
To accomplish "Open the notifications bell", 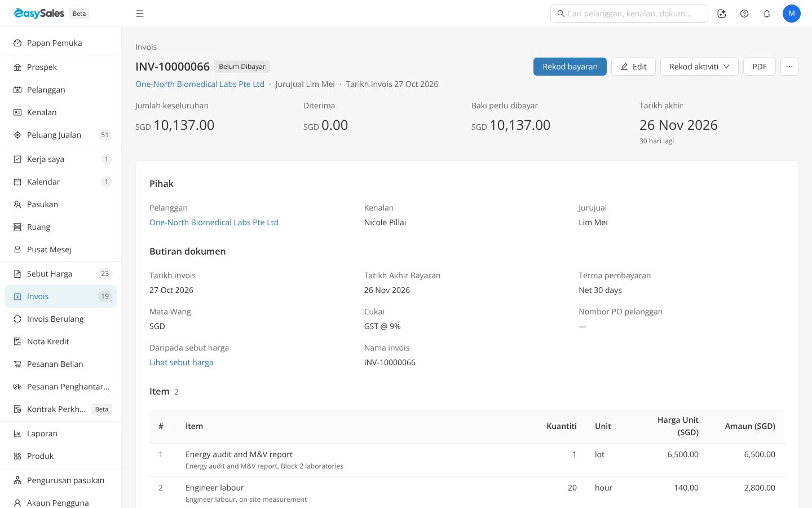I will pos(767,14).
